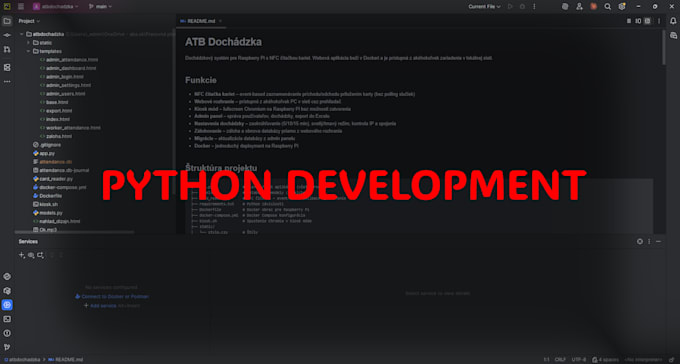Open the Project tool window icon

[7, 21]
